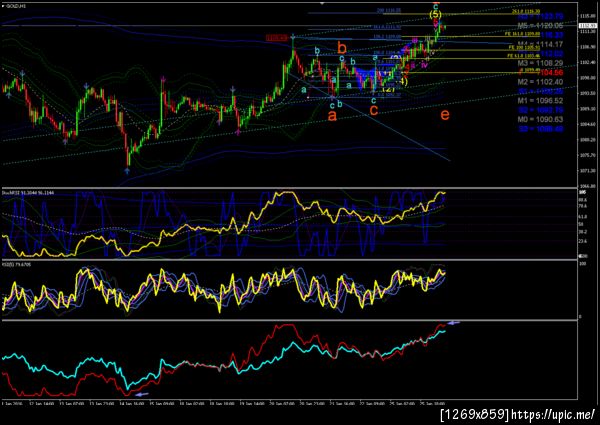Select the M0 = 1090.63 pivot label

pyautogui.click(x=540, y=119)
